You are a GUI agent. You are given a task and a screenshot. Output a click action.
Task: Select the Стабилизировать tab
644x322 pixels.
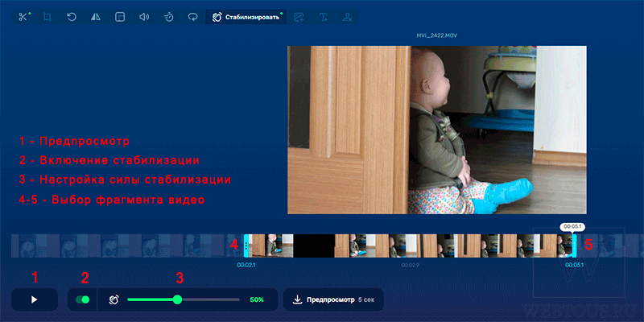(246, 17)
